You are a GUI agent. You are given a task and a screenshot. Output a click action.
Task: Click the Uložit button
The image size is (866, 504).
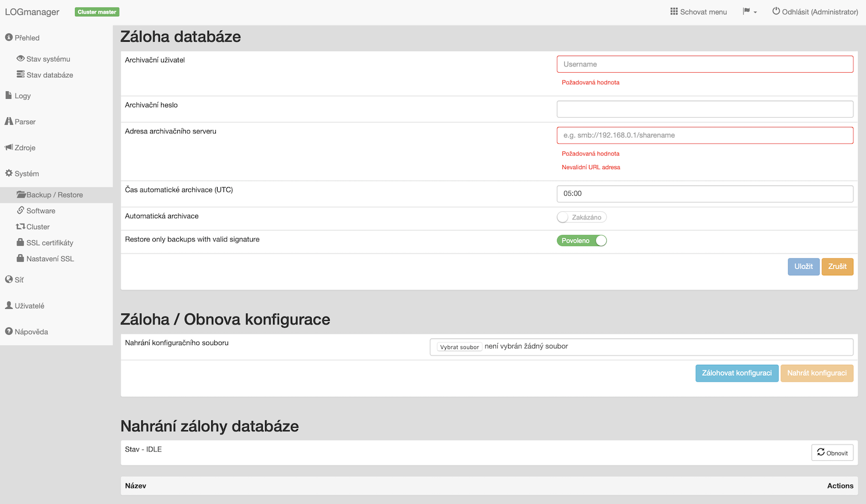(x=803, y=267)
